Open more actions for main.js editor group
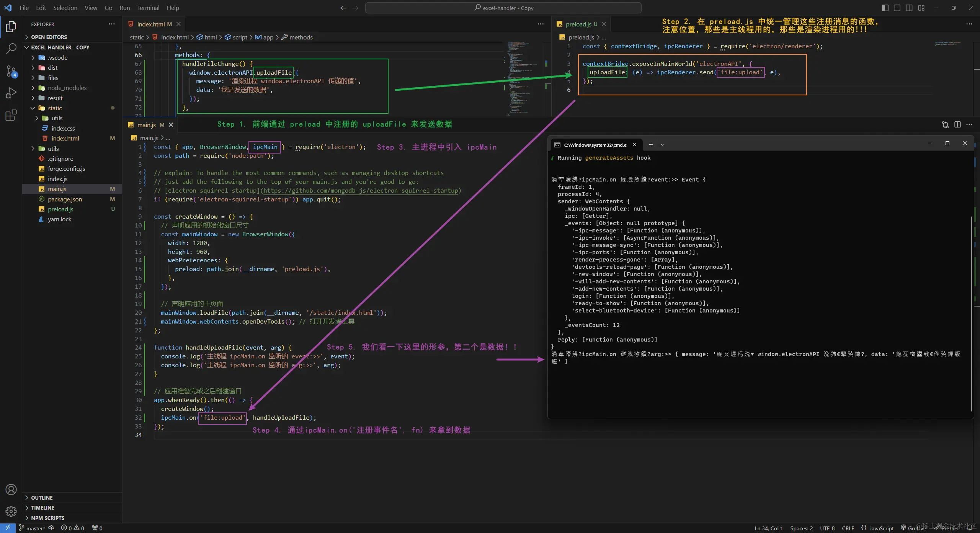 [969, 124]
